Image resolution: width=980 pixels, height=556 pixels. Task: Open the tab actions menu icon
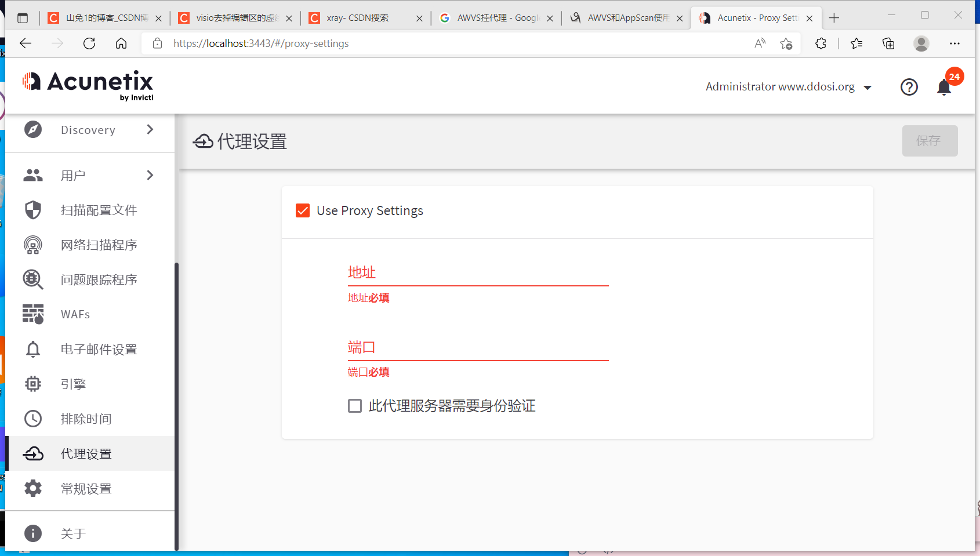pos(23,18)
